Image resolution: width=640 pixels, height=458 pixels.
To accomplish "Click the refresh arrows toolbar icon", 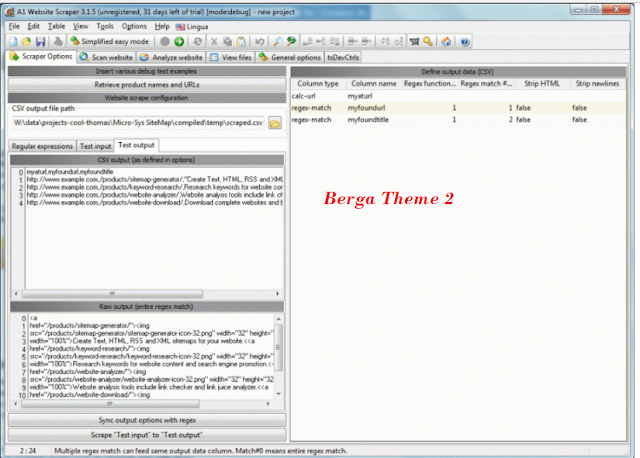I will 198,42.
